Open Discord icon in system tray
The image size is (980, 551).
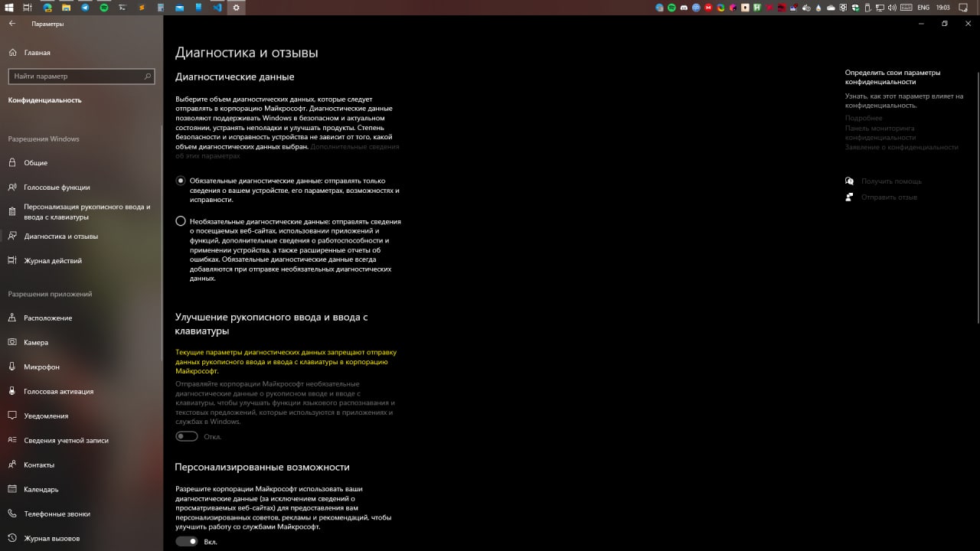pos(684,8)
